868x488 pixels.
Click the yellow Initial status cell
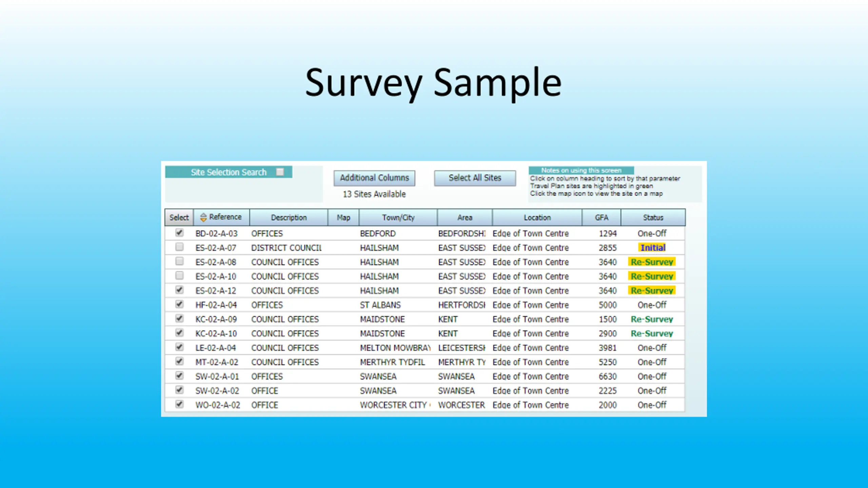(x=653, y=248)
